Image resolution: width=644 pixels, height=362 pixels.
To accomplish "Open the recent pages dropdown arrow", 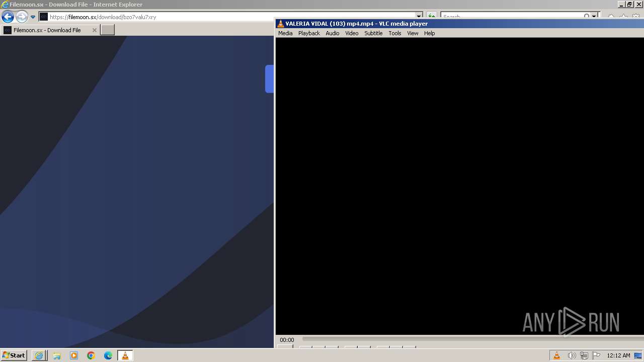I will coord(33,17).
